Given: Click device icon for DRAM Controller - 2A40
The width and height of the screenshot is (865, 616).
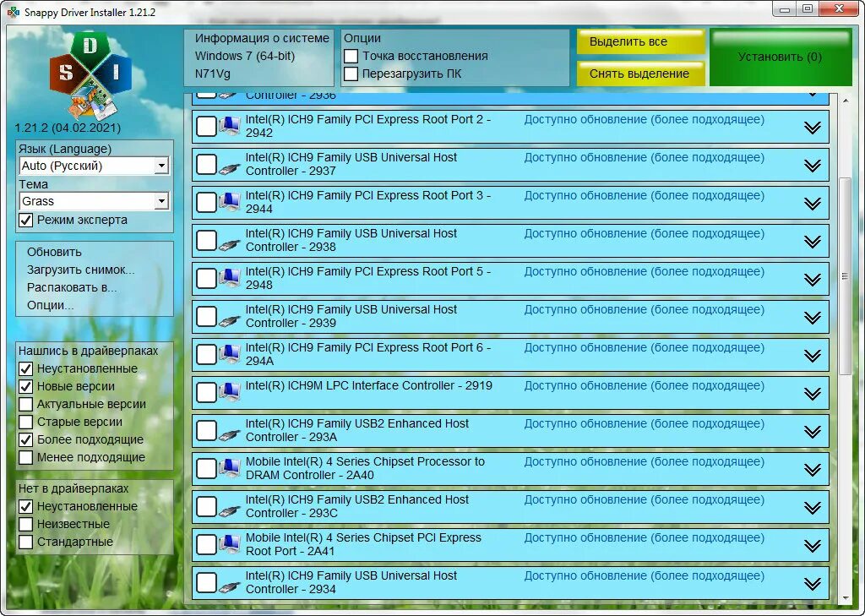Looking at the screenshot, I should pyautogui.click(x=230, y=469).
